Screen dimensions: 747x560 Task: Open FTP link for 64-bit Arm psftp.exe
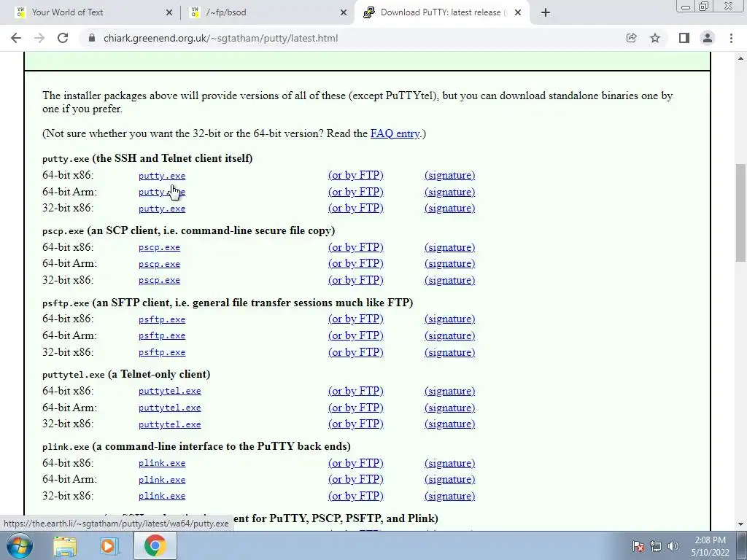click(356, 335)
